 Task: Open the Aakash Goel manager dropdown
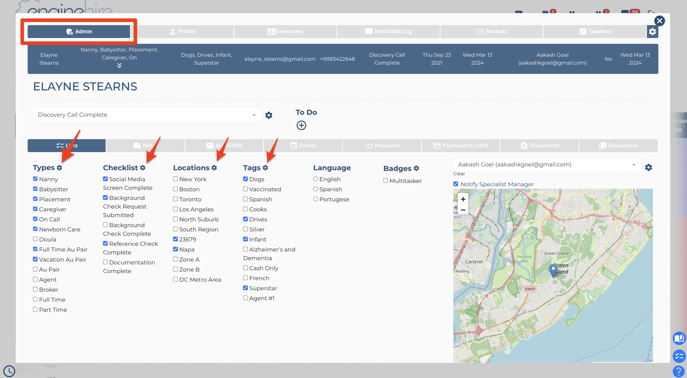click(x=547, y=165)
